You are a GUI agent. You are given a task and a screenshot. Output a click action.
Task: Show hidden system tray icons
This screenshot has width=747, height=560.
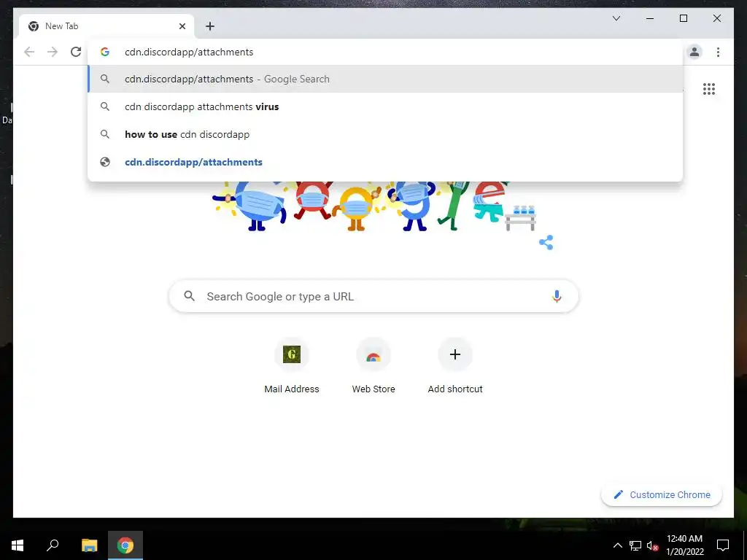click(x=617, y=545)
